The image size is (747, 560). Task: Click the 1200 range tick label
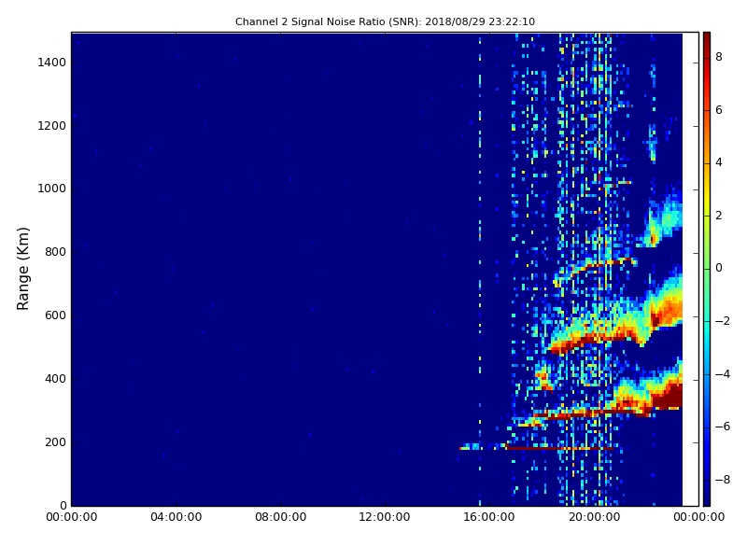click(52, 126)
